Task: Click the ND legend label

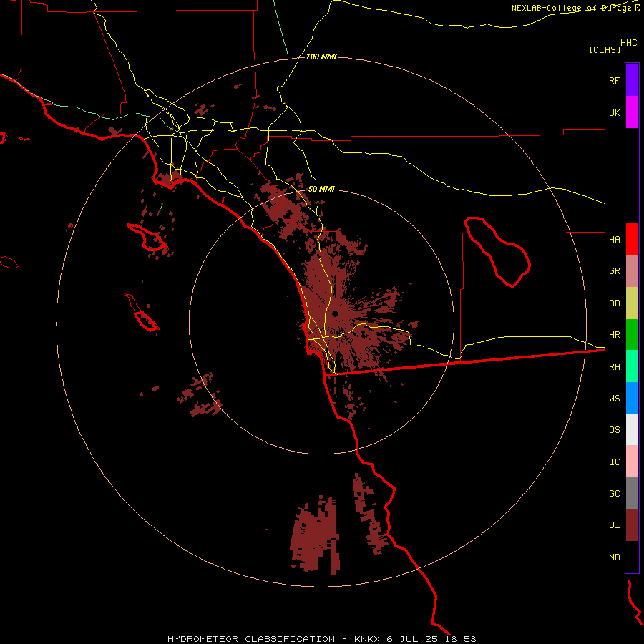Action: click(614, 557)
